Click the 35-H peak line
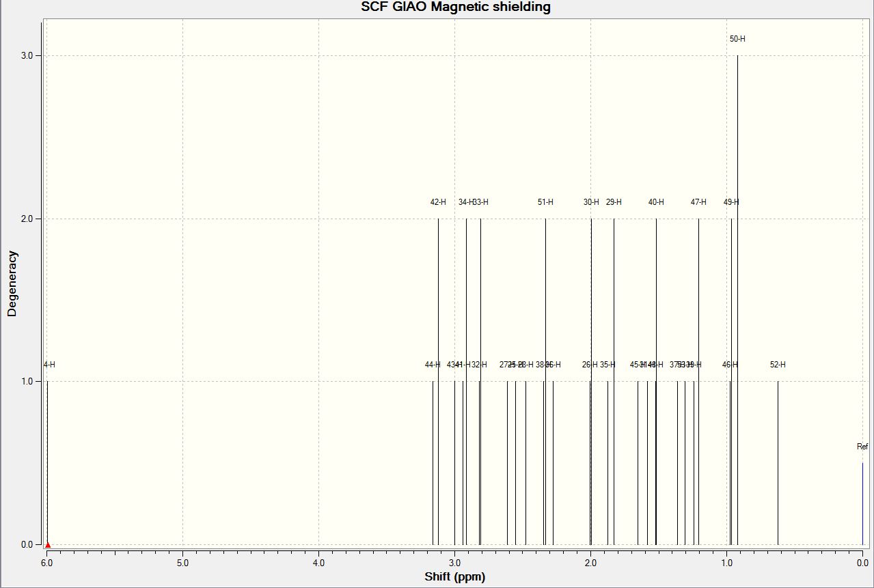This screenshot has height=588, width=874. pyautogui.click(x=607, y=463)
